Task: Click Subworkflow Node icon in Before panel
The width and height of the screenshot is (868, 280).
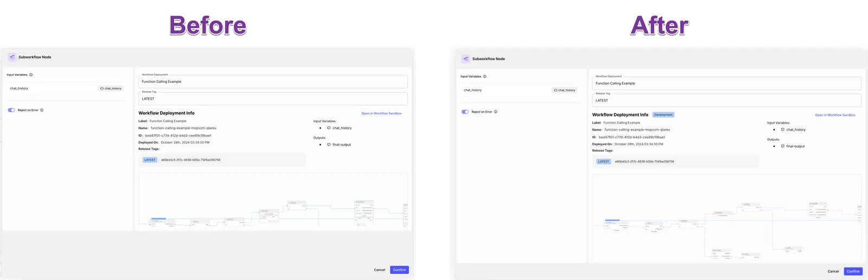Action: coord(12,57)
